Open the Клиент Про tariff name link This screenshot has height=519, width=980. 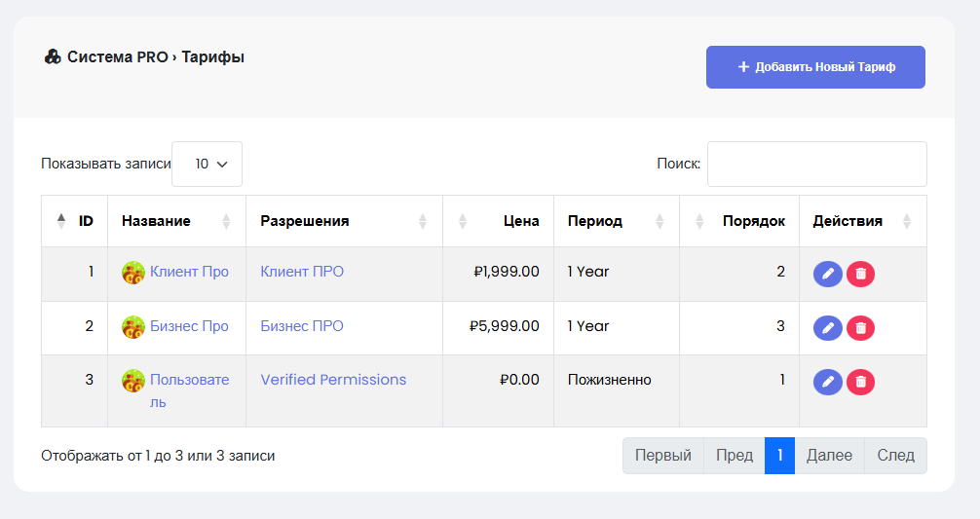click(x=189, y=272)
